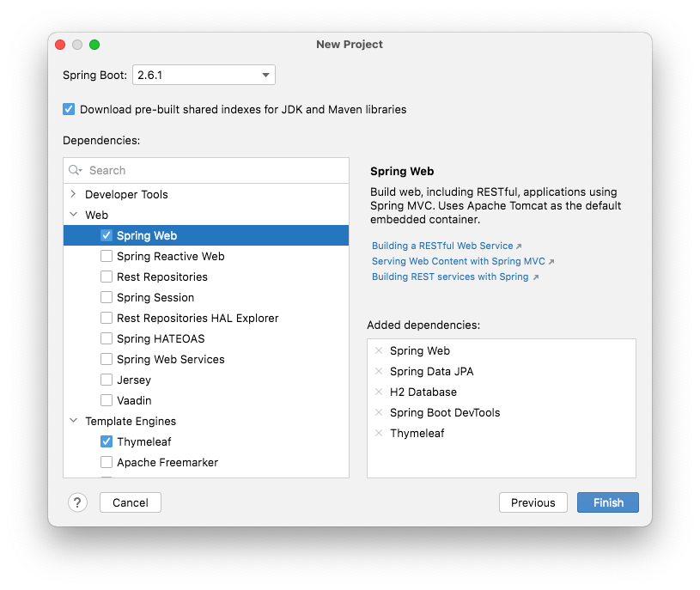Focus the dependencies Search field
The width and height of the screenshot is (700, 590).
click(206, 170)
